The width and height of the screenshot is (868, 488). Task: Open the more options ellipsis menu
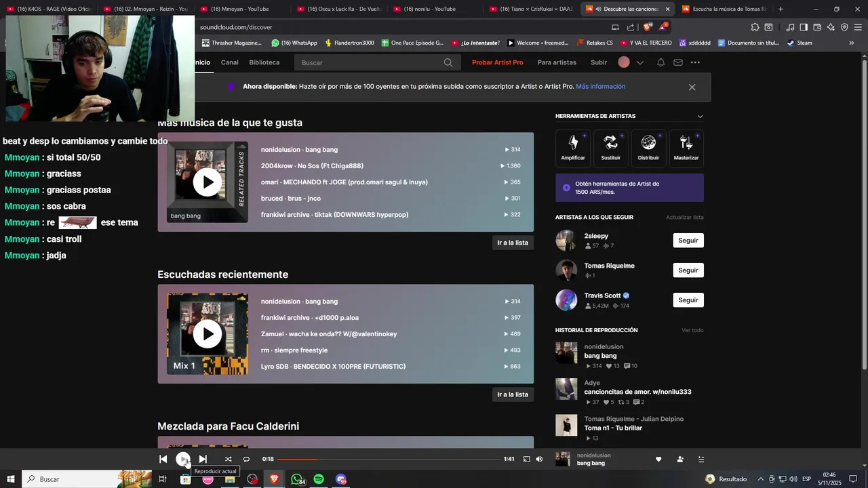(x=695, y=62)
